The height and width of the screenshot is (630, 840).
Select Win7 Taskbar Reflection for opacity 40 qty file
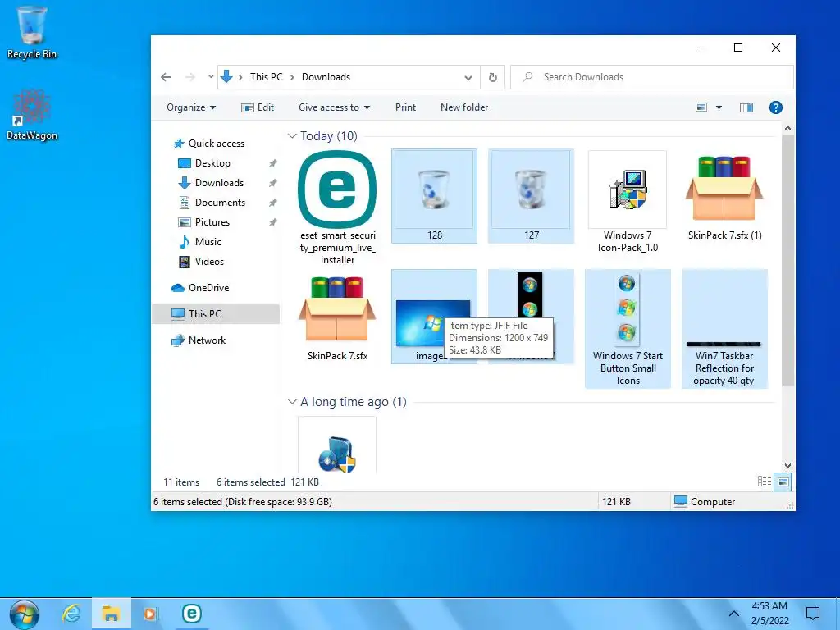(724, 329)
